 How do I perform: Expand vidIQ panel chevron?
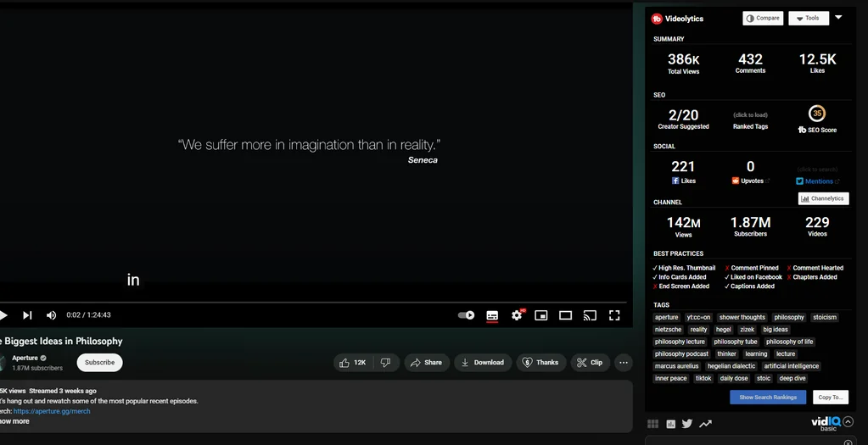tap(848, 422)
